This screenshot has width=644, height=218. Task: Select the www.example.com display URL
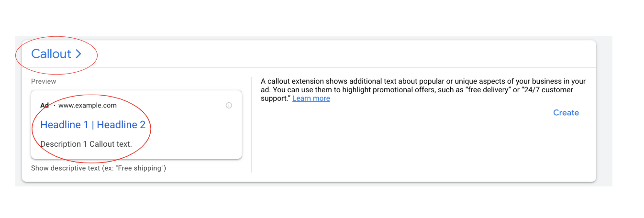[x=88, y=106]
